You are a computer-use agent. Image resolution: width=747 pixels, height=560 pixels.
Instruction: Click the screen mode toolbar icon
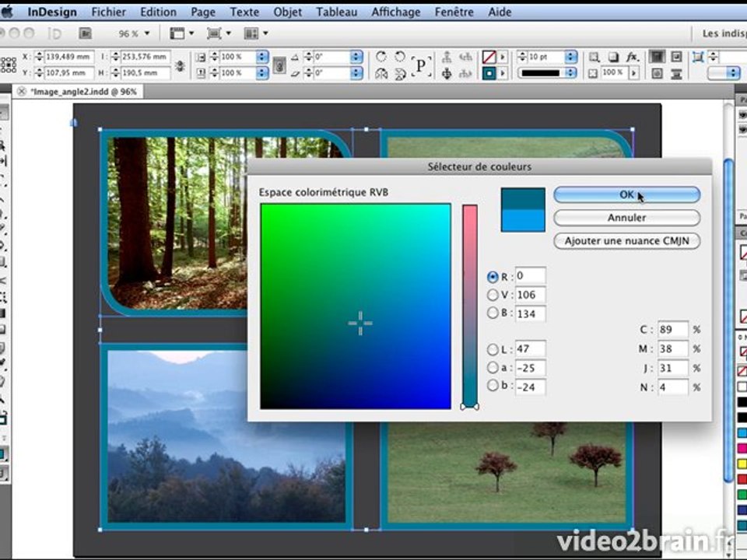click(213, 33)
